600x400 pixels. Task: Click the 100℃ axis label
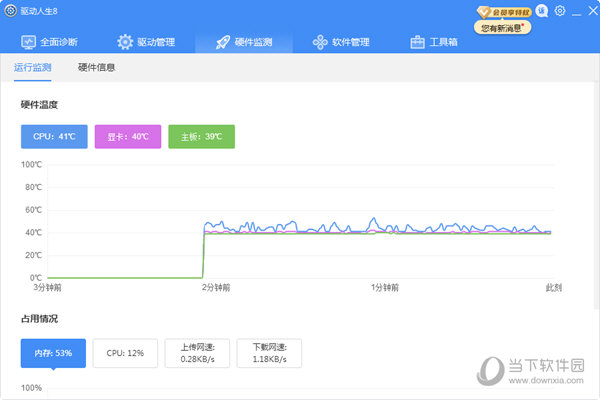tap(31, 165)
